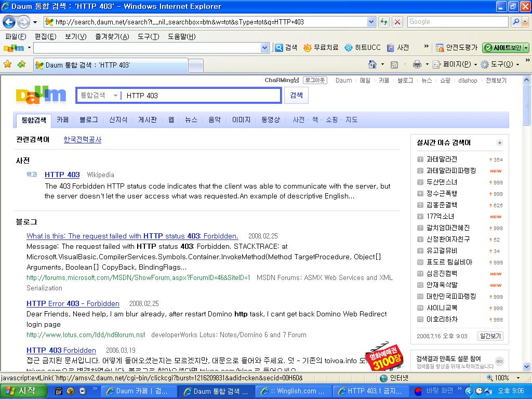The width and height of the screenshot is (532, 399).
Task: Switch to Winglish.com taskbar window
Action: (293, 391)
